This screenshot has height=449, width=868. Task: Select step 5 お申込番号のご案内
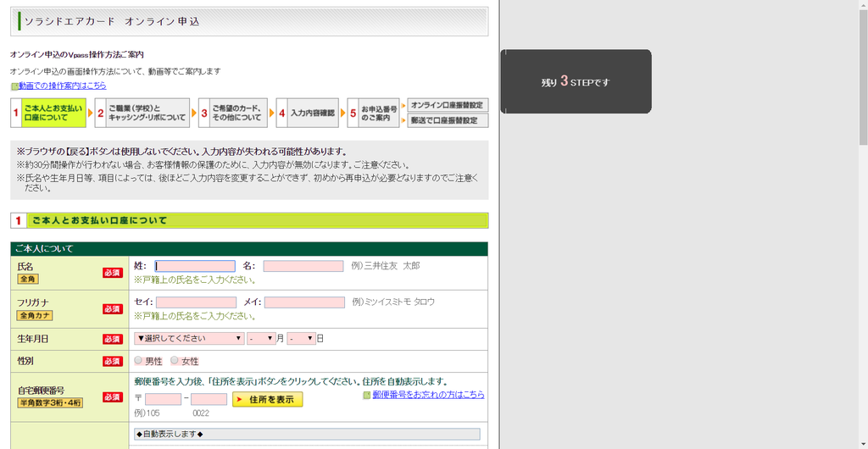coord(373,113)
